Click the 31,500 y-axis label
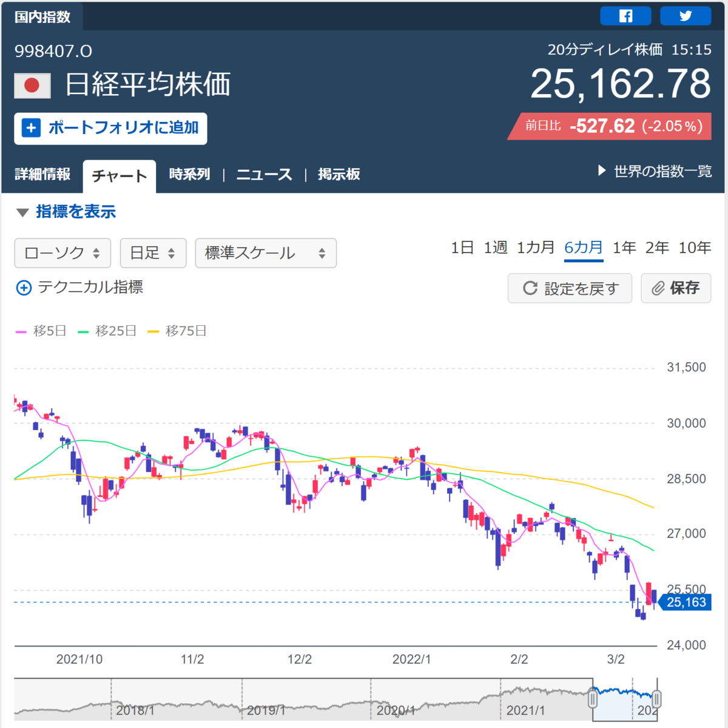The height and width of the screenshot is (728, 728). (x=686, y=368)
